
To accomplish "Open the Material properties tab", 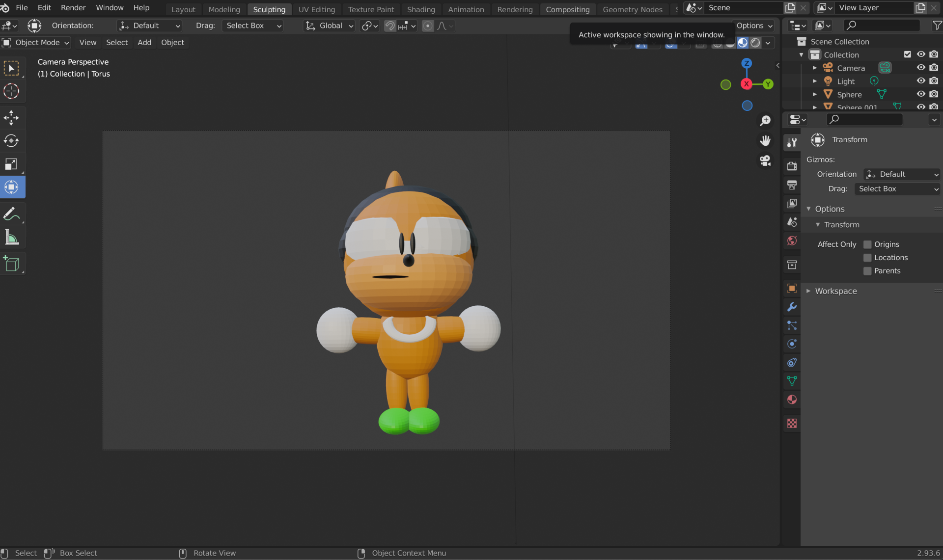I will coord(792,400).
